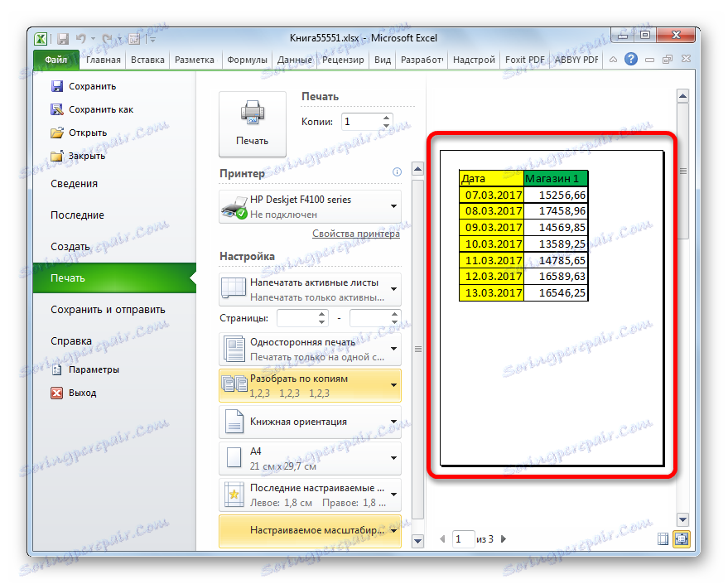Open the Portrait orientation (Книжная ориентация) dropdown
The image size is (728, 584).
[x=310, y=422]
